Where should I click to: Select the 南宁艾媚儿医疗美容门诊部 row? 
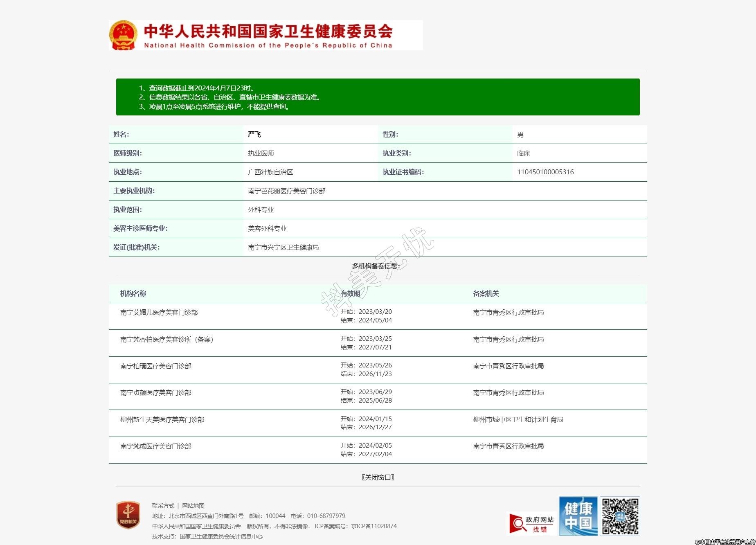tap(159, 313)
